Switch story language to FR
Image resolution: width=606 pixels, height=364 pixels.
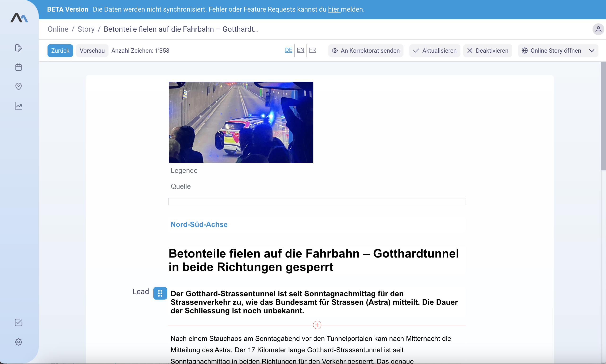click(312, 50)
